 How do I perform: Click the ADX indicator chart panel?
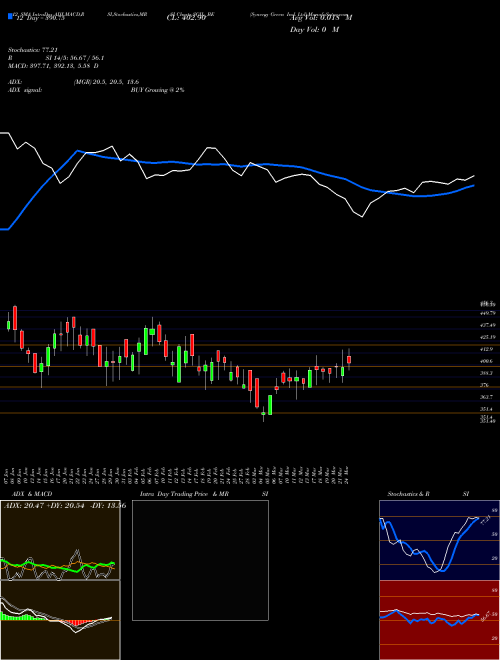(x=60, y=540)
